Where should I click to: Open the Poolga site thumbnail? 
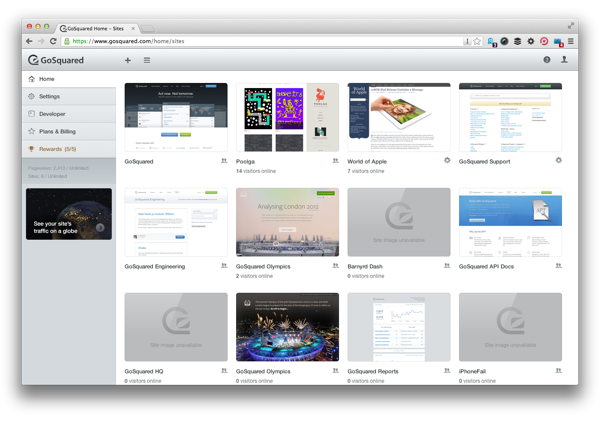287,117
